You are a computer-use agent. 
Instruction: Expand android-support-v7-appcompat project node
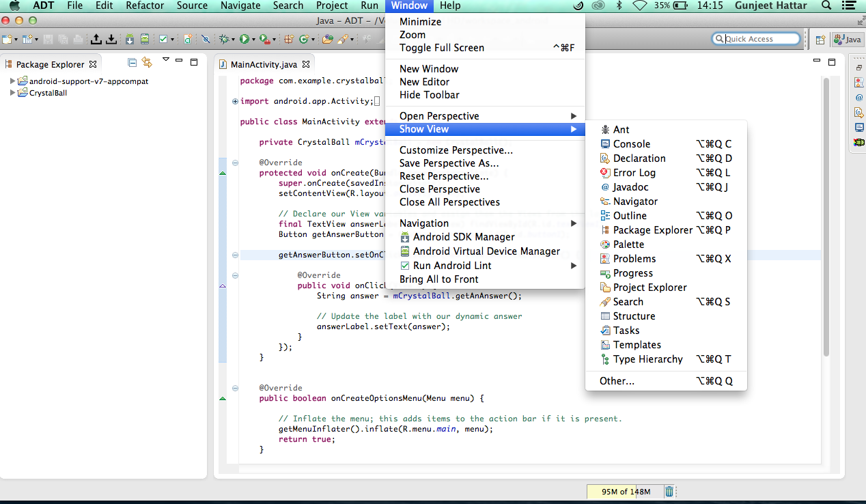pos(13,81)
